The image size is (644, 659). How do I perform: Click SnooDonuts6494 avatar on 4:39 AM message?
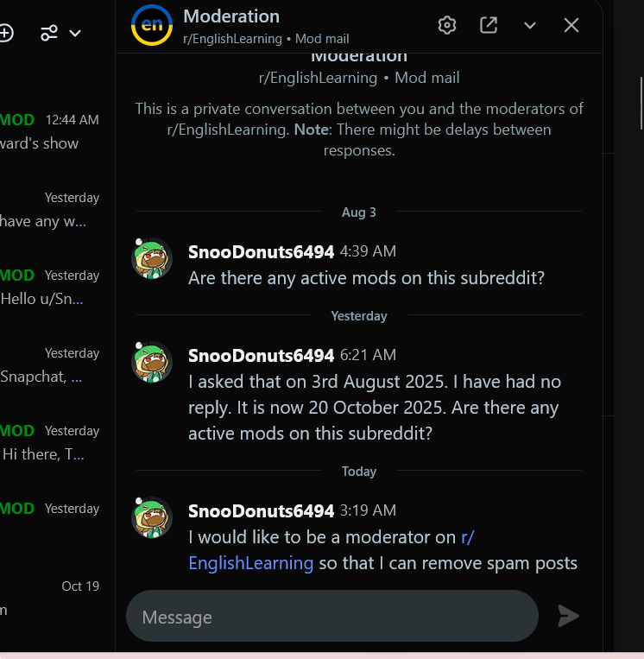tap(152, 258)
